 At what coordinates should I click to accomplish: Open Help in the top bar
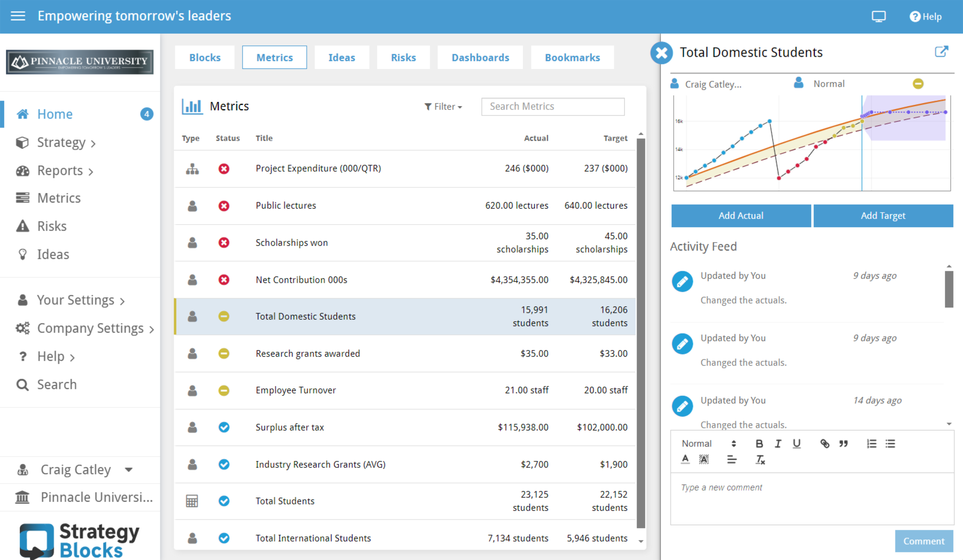[926, 16]
